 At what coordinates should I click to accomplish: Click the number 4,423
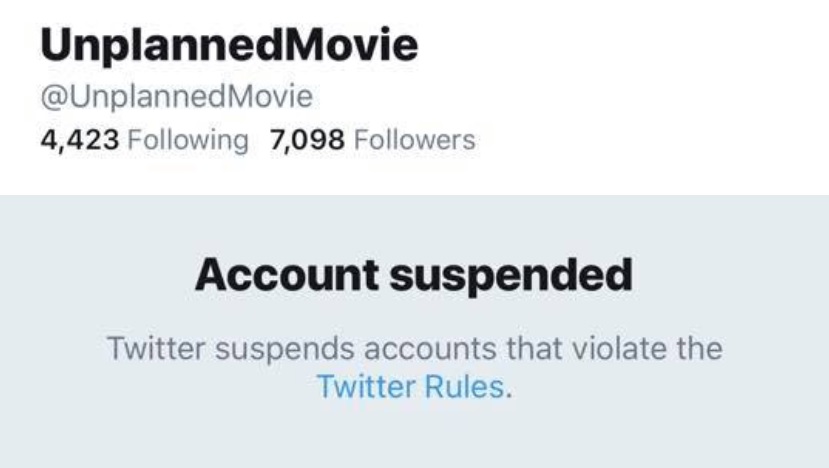pos(79,140)
